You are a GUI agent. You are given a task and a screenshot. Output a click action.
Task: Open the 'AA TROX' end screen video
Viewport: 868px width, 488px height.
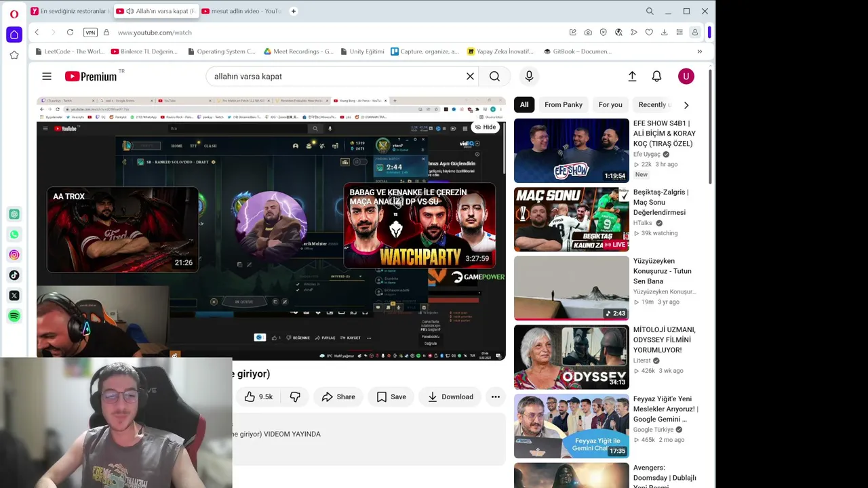[123, 230]
